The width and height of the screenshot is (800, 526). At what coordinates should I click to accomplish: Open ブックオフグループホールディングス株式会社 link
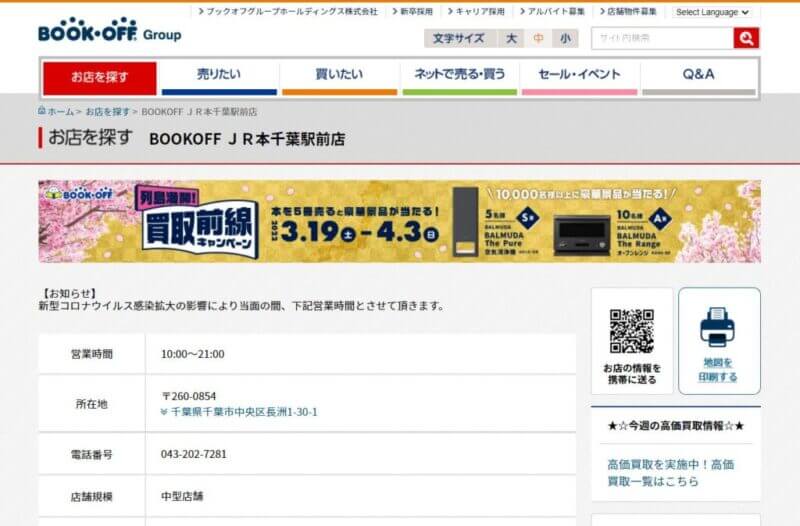point(288,11)
